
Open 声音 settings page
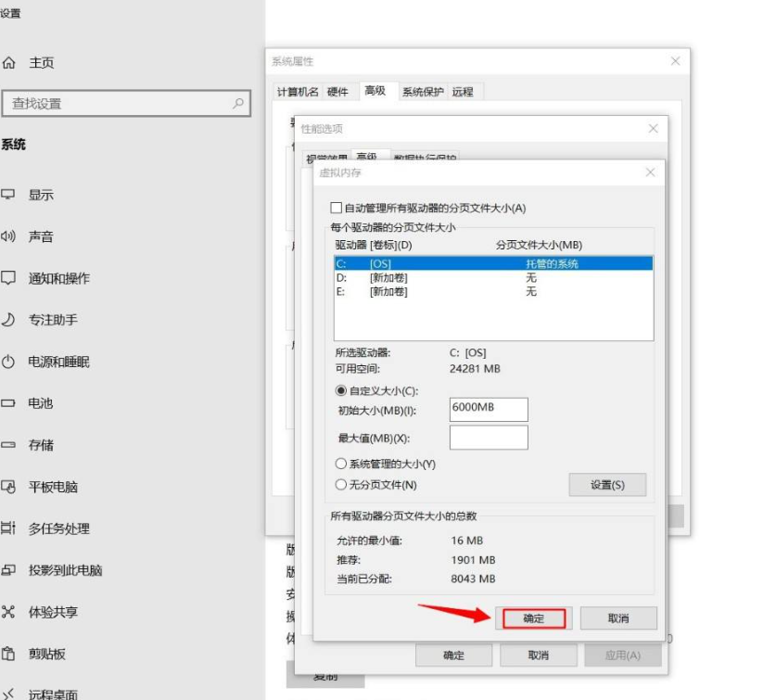[x=41, y=236]
